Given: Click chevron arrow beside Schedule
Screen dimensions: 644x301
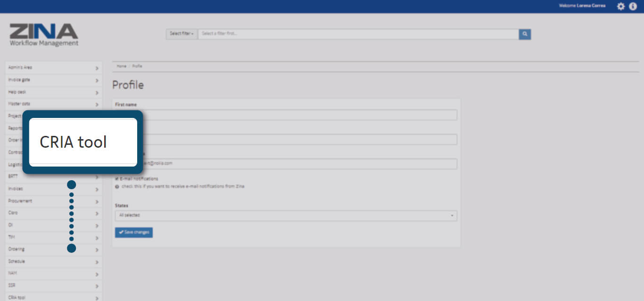Looking at the screenshot, I should [x=97, y=262].
